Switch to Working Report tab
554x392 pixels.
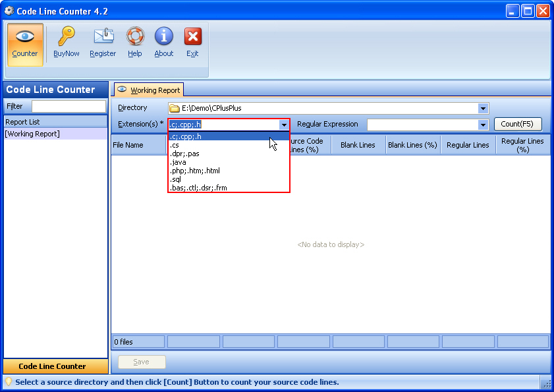[x=148, y=90]
